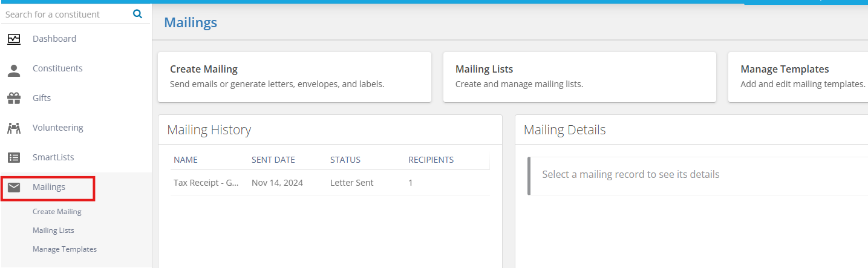
Task: Click the Constituents person icon
Action: [14, 69]
